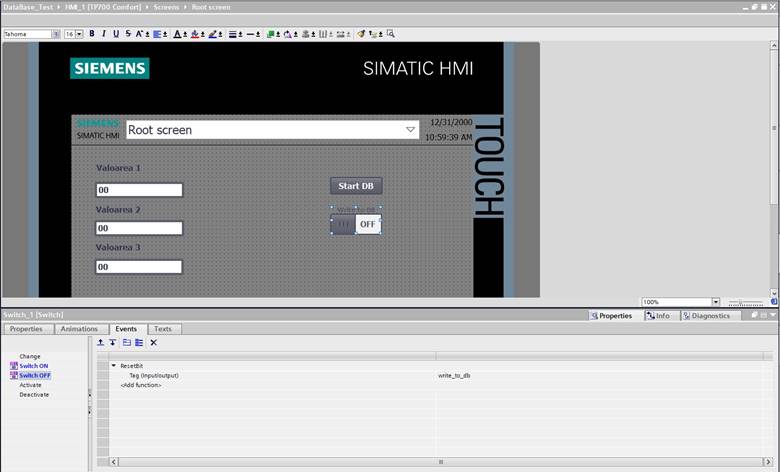Open the font size dropdown

tap(79, 34)
